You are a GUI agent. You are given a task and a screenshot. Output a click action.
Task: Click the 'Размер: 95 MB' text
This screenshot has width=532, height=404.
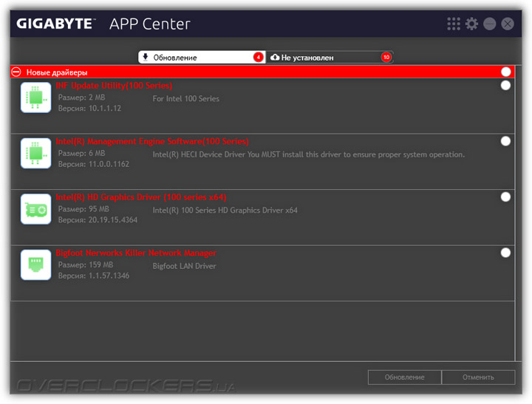(83, 209)
